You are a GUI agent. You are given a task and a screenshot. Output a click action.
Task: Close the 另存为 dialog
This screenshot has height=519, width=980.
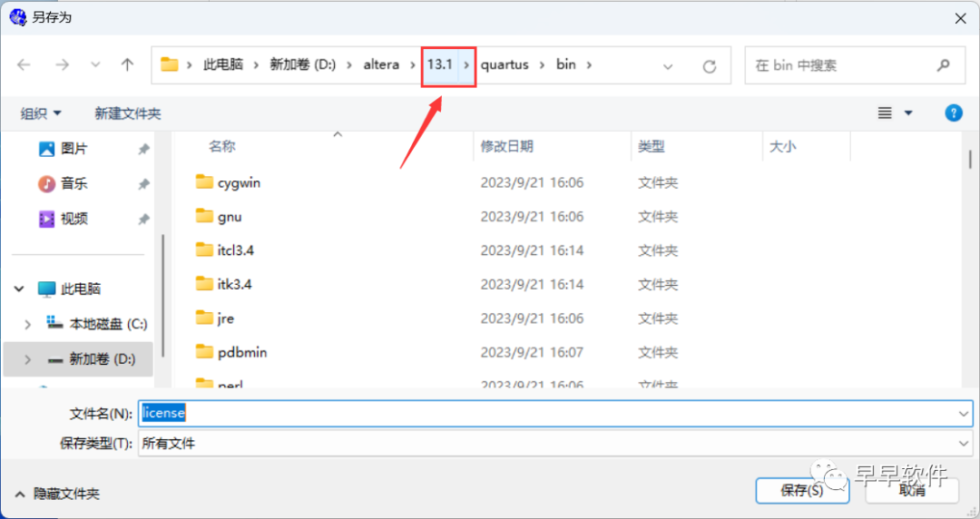pos(961,18)
